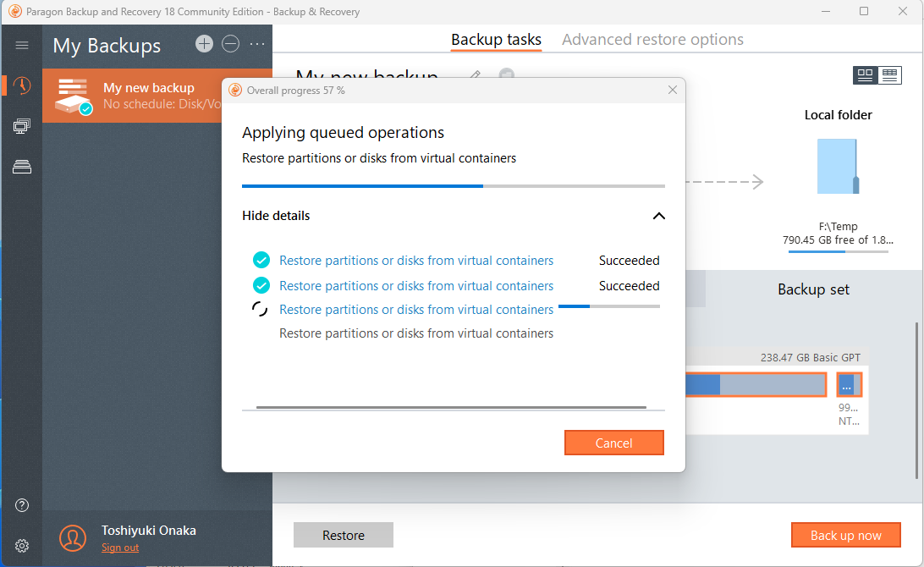
Task: Click the second succeeded checkmark icon
Action: click(261, 285)
